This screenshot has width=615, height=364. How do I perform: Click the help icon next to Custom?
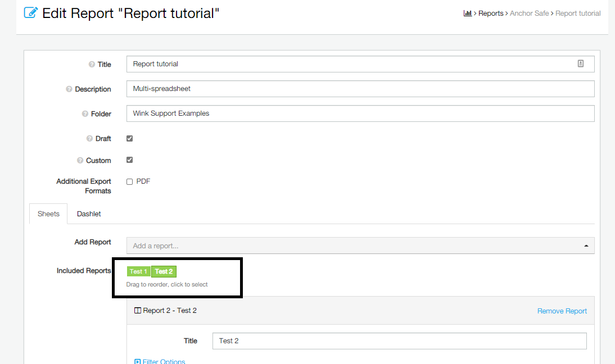coord(80,161)
